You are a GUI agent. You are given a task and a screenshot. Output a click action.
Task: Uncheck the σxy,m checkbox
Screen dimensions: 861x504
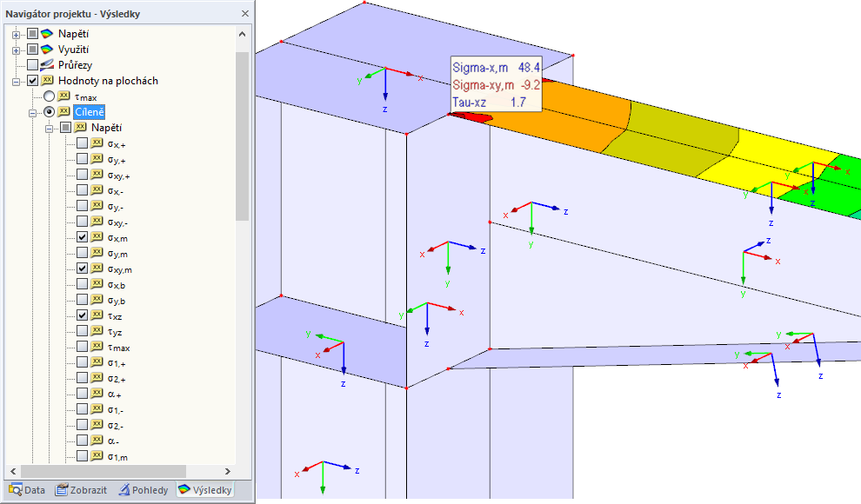coord(82,269)
